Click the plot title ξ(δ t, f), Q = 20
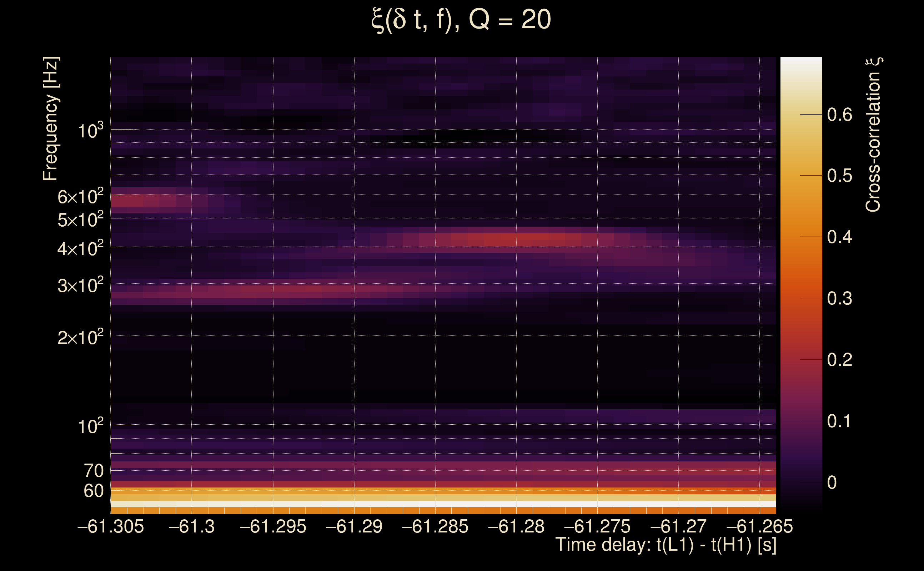Image resolution: width=924 pixels, height=571 pixels. [461, 20]
